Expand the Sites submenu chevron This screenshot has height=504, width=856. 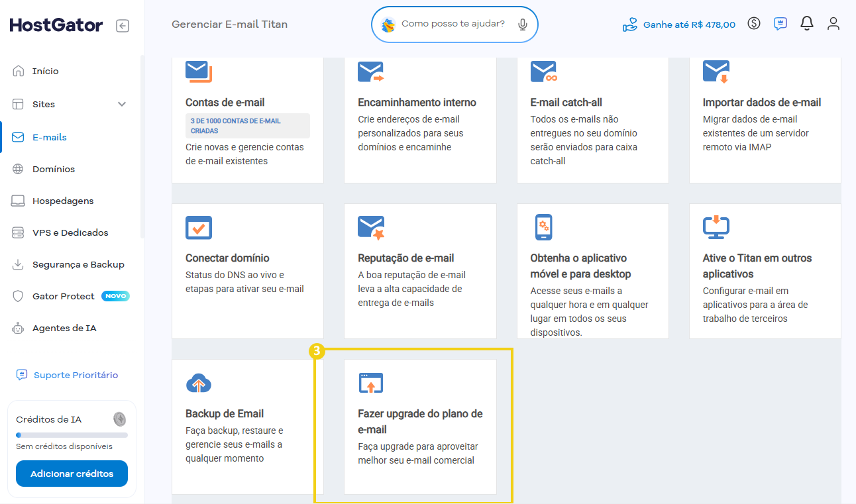pyautogui.click(x=121, y=104)
